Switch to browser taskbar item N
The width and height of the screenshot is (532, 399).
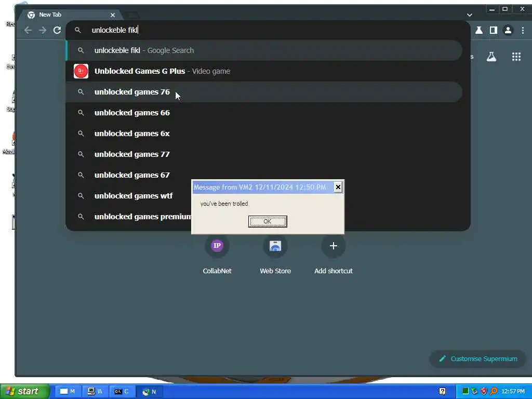pos(149,391)
